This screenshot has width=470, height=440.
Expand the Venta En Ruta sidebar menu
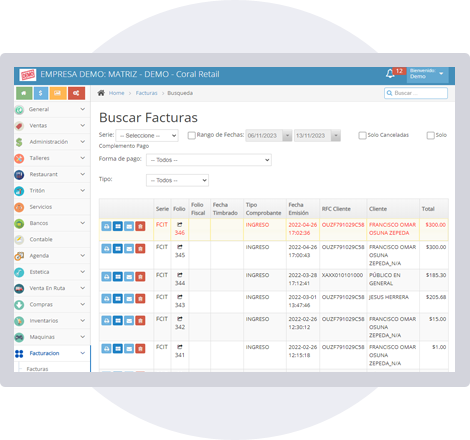[x=52, y=288]
